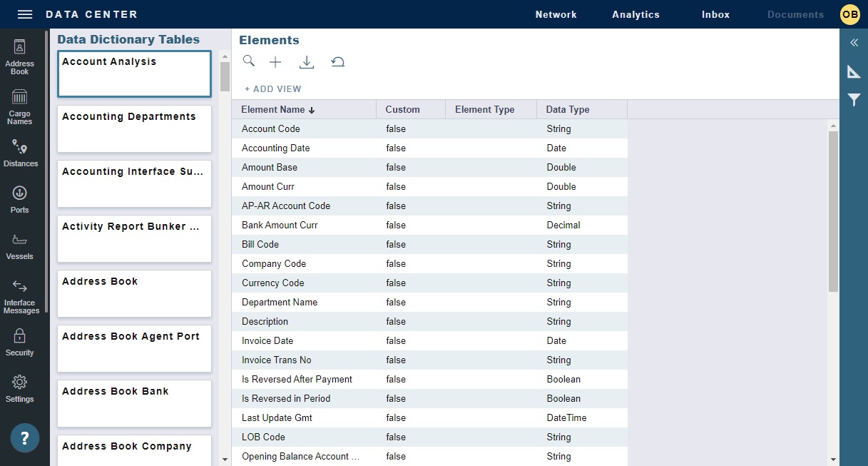This screenshot has height=466, width=868.
Task: Open the Inbox menu item
Action: [x=715, y=14]
